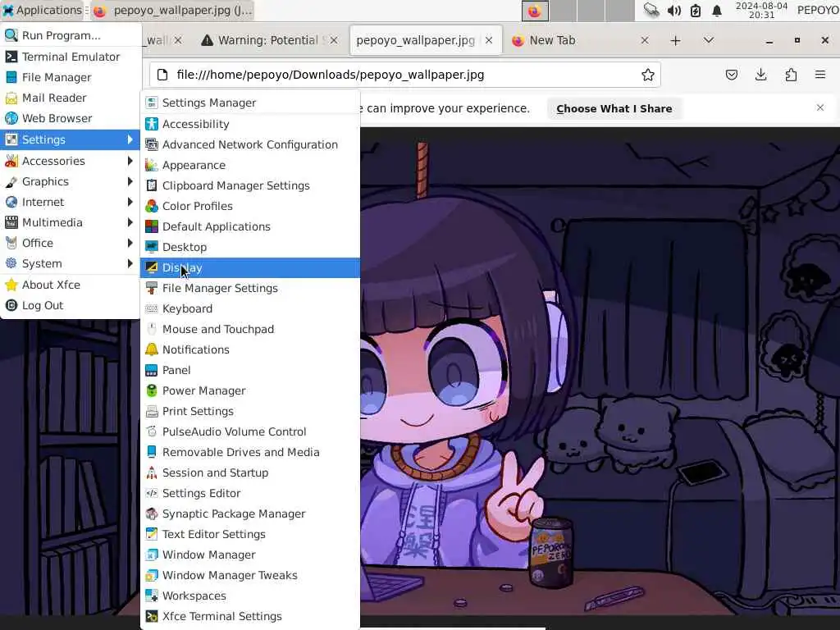The height and width of the screenshot is (630, 840).
Task: Open Firefox hamburger menu
Action: (x=820, y=75)
